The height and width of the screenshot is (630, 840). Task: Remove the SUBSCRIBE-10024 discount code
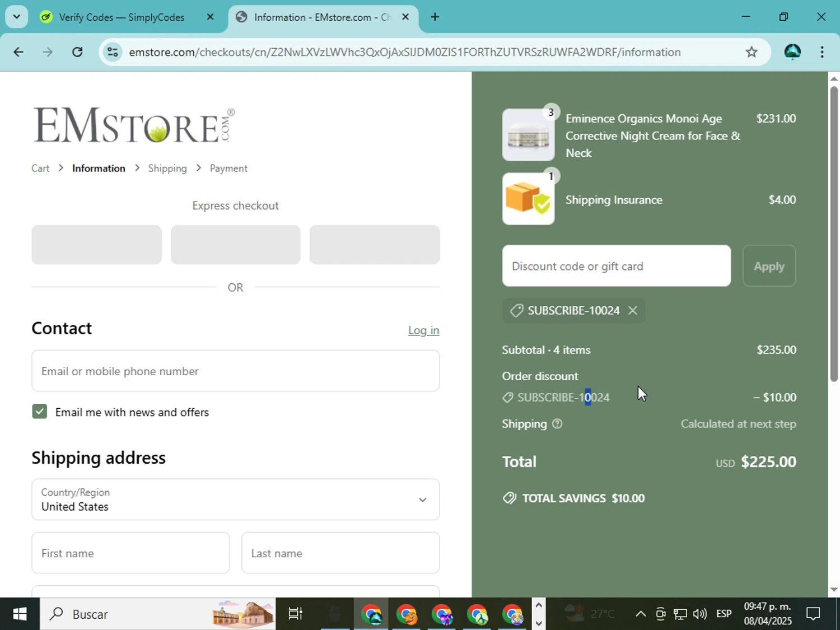tap(633, 310)
